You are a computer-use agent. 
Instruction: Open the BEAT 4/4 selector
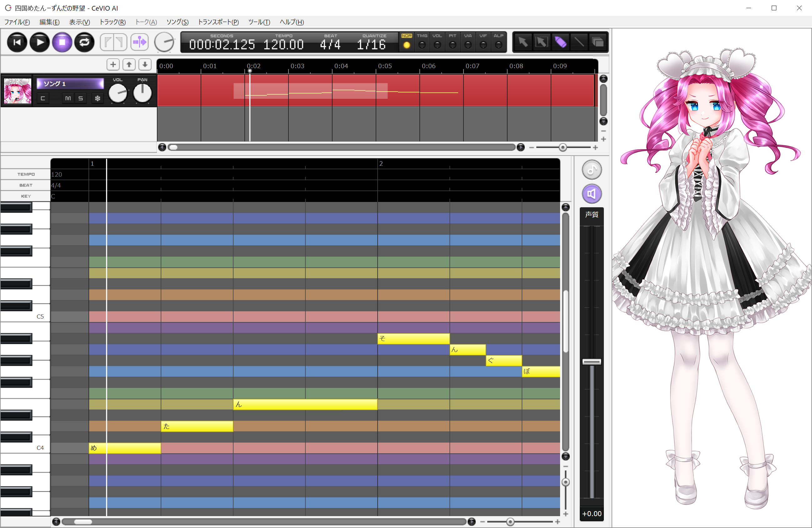click(330, 45)
